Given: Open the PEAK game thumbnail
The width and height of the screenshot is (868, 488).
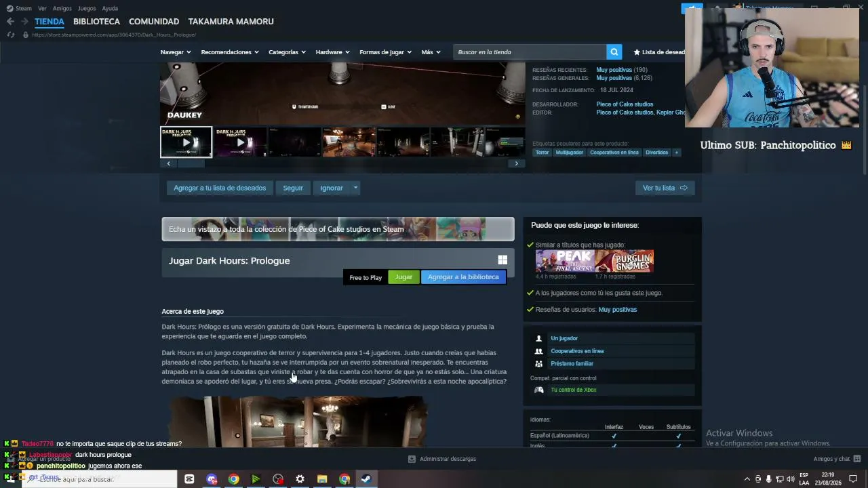Looking at the screenshot, I should (x=565, y=261).
